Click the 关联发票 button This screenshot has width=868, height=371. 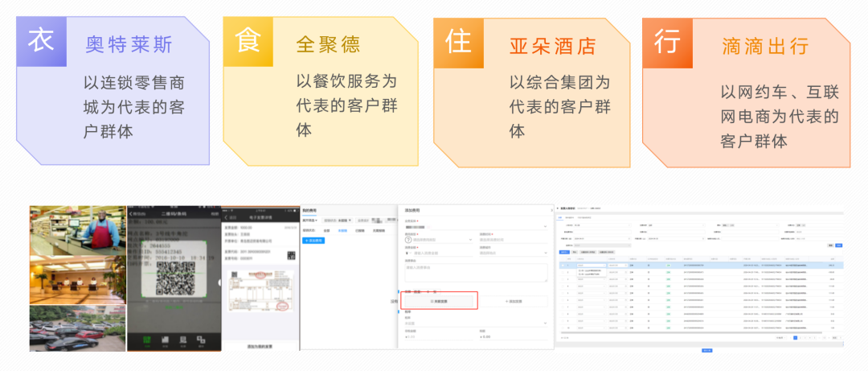(439, 301)
